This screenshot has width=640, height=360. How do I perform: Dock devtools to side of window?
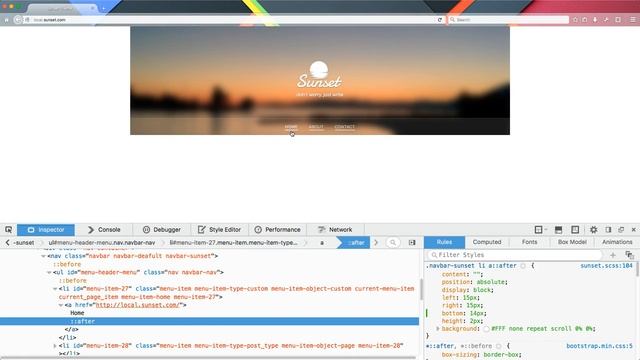[608, 230]
